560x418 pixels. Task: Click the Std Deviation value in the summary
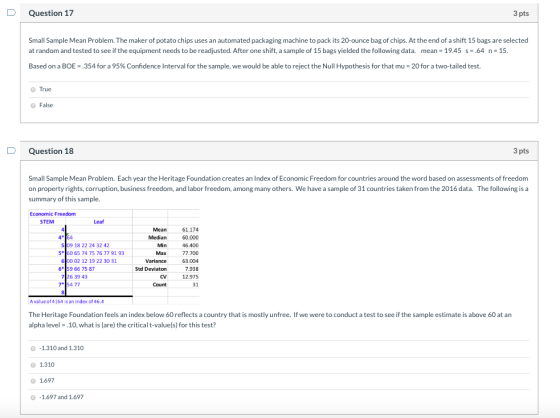click(191, 269)
